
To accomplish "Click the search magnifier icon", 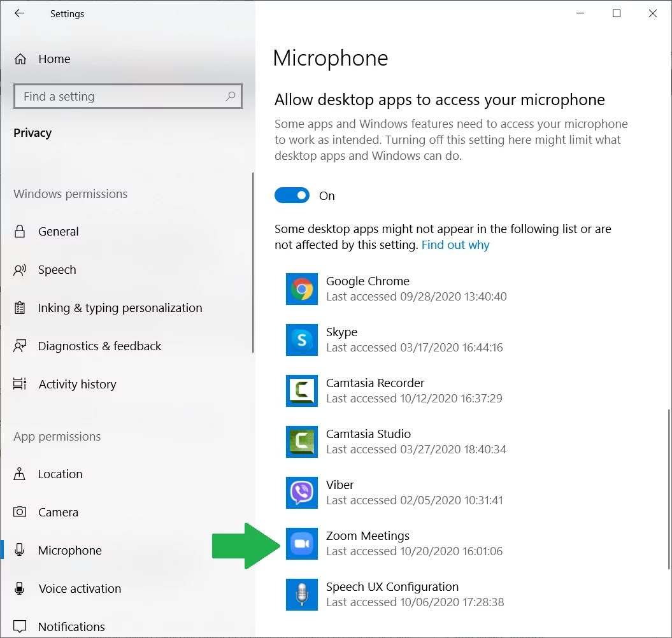I will (231, 96).
